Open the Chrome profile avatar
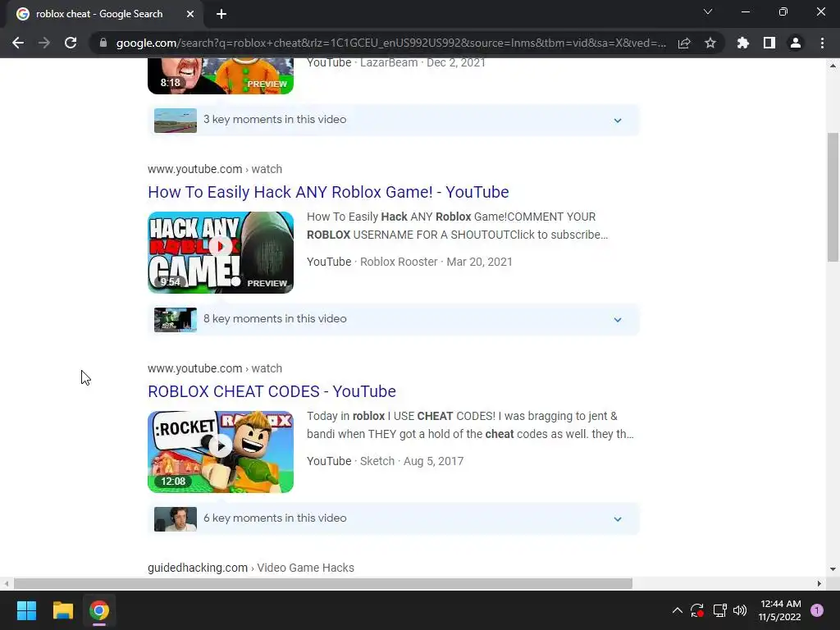Image resolution: width=840 pixels, height=630 pixels. pyautogui.click(x=796, y=43)
